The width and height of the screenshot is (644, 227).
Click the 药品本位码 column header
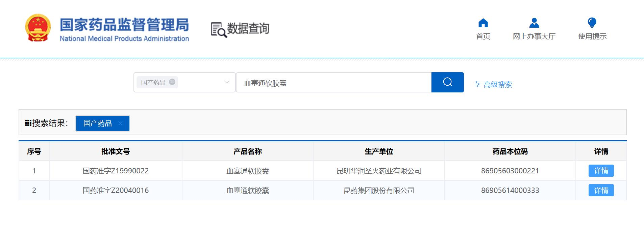tap(510, 151)
